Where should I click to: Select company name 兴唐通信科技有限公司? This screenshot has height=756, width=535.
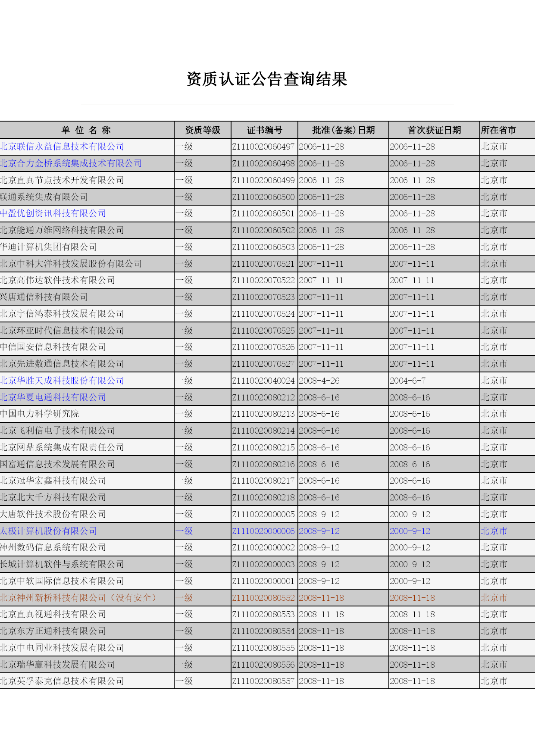click(x=44, y=297)
